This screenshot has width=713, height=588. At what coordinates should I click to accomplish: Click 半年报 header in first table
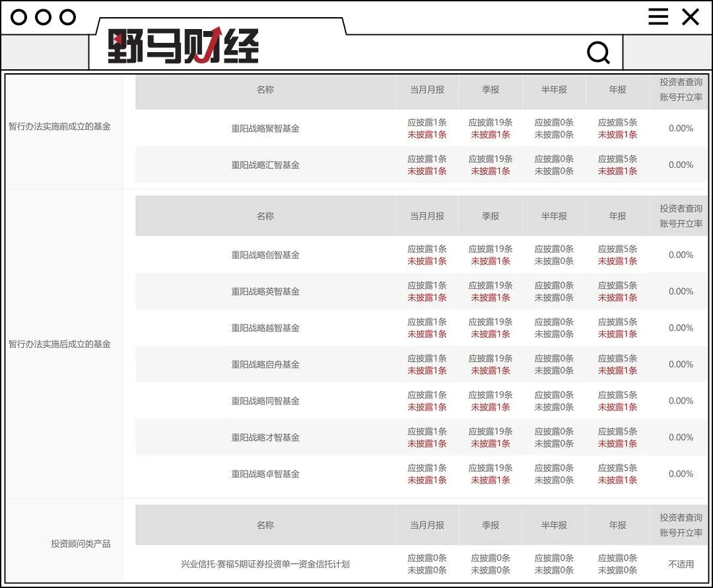[554, 90]
